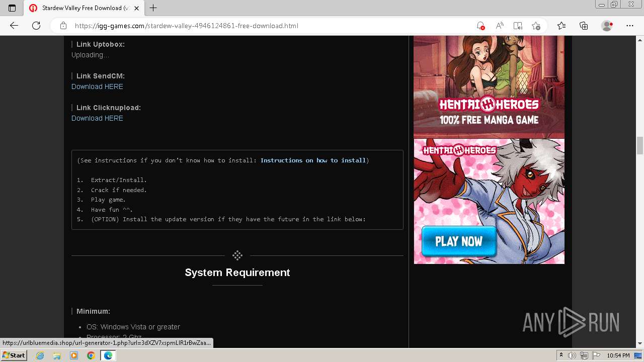The width and height of the screenshot is (644, 362).
Task: Open the tab actions menu icon
Action: point(12,8)
